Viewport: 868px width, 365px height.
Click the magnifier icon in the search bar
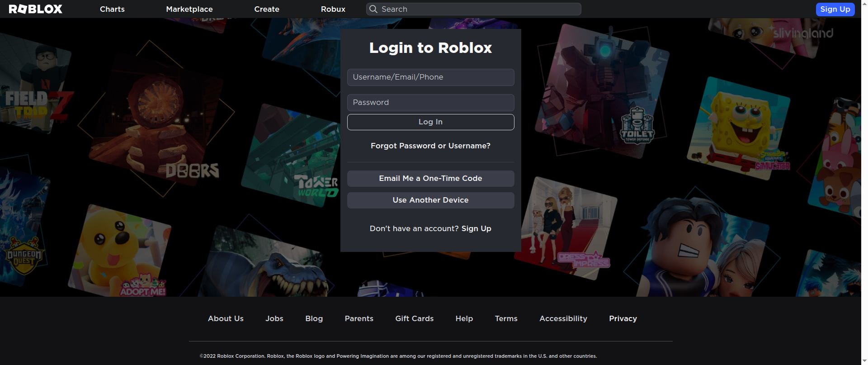[373, 9]
